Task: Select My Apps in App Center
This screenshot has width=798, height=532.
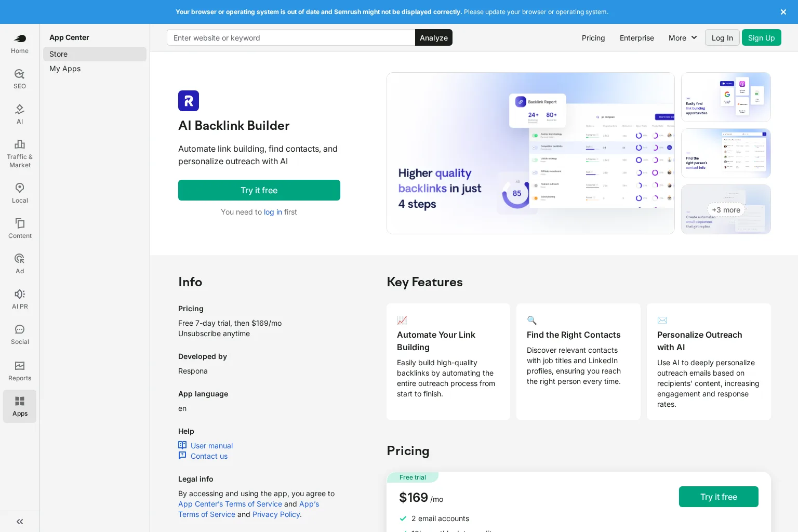Action: 95,69
